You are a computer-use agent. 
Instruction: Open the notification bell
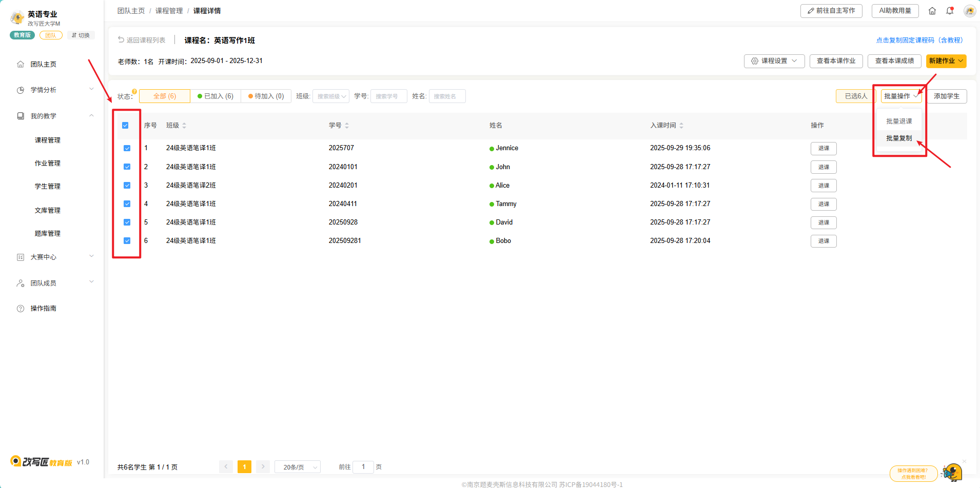(950, 11)
